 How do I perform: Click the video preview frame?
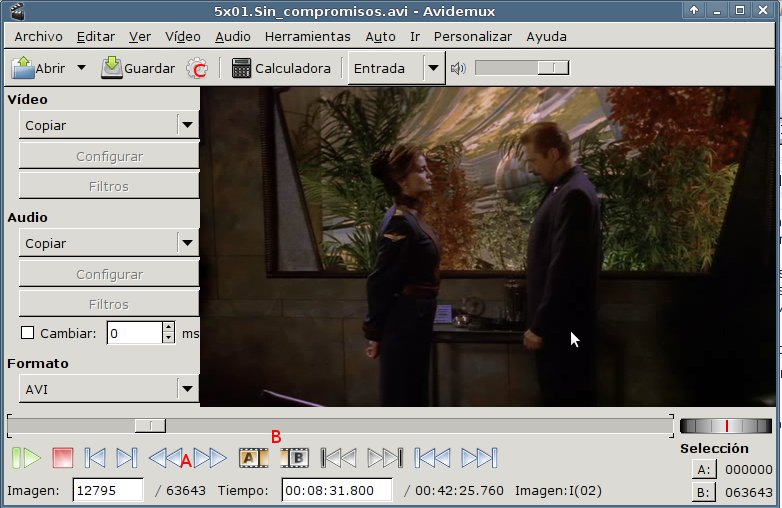point(488,247)
